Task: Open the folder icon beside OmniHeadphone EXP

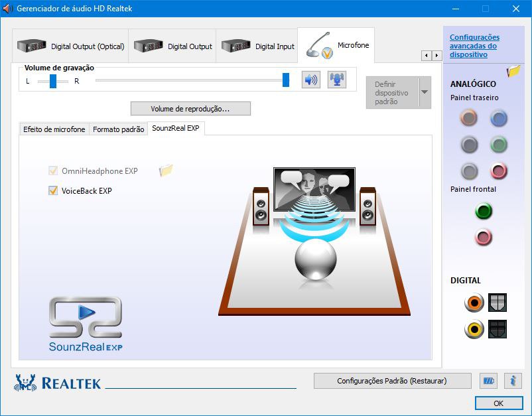Action: coord(166,170)
